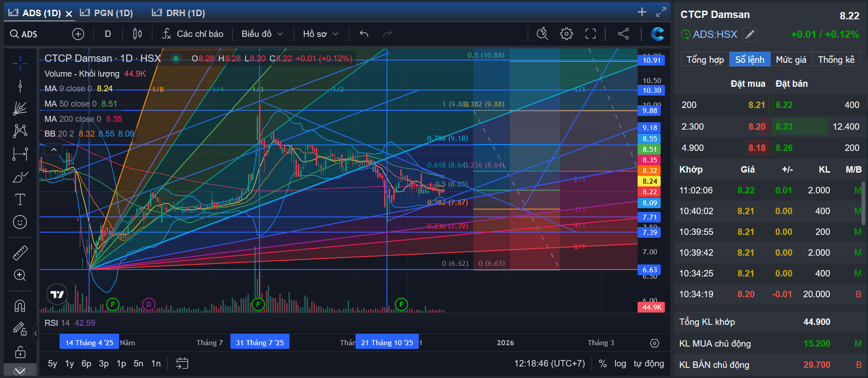This screenshot has height=378, width=868.
Task: Close the ADS (1D) tab
Action: point(69,13)
